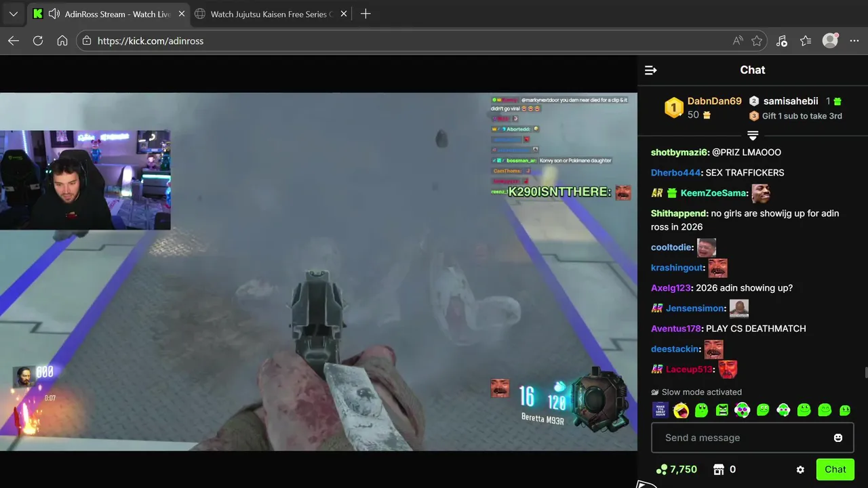This screenshot has width=868, height=488.
Task: Click krashingout's chat username
Action: pos(677,268)
